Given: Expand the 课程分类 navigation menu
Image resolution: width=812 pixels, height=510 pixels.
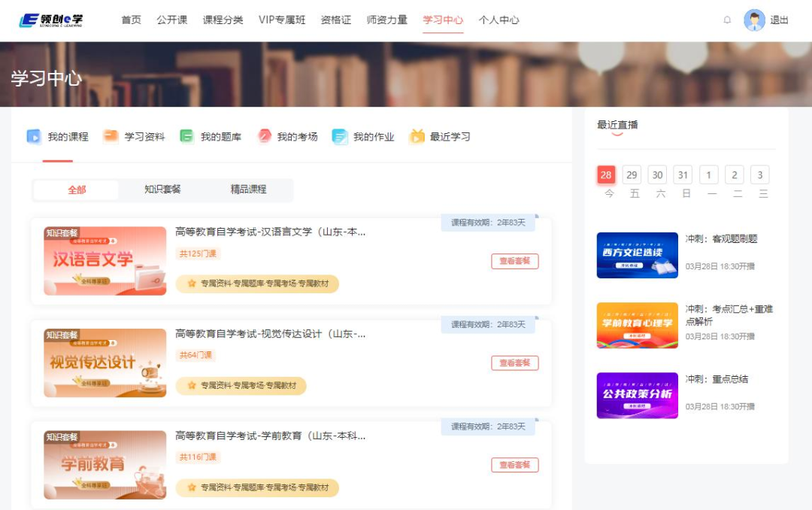Looking at the screenshot, I should (221, 20).
